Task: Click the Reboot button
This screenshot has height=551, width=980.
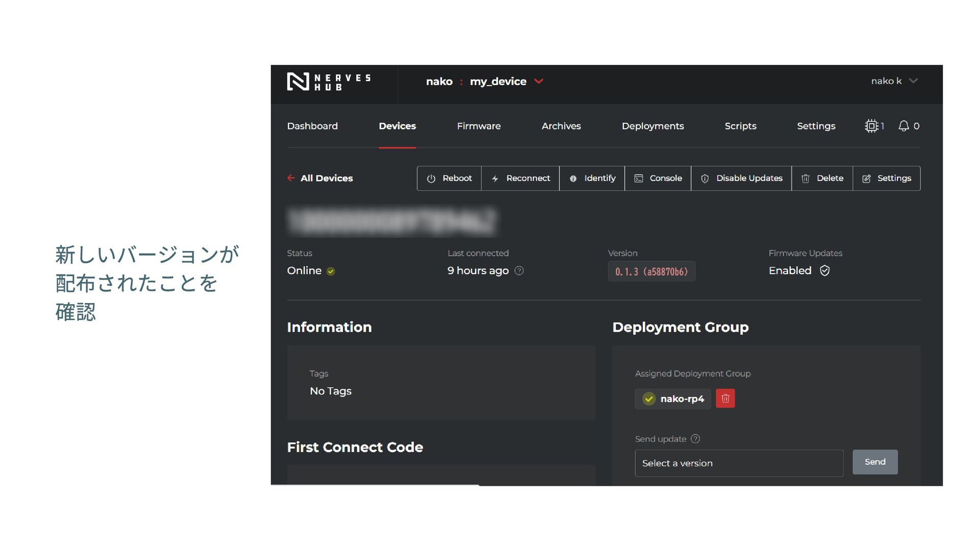Action: 449,179
